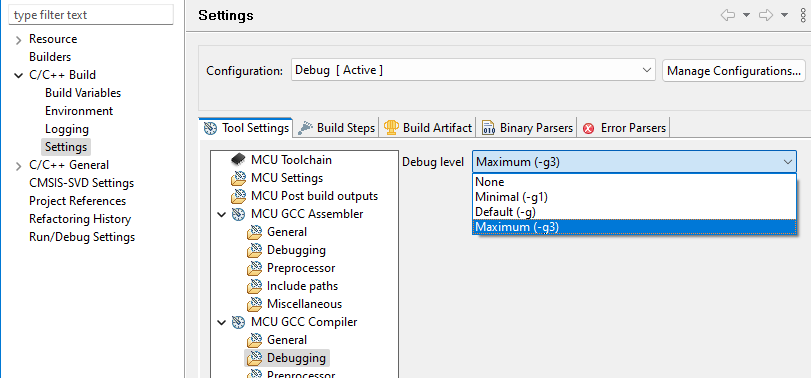Click the Manage Configurations button
The width and height of the screenshot is (811, 378).
tap(733, 71)
